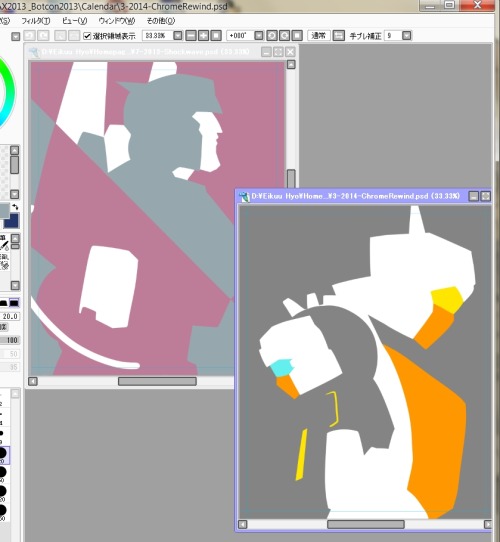
Task: Click the slider showing 50
Action: point(10,354)
